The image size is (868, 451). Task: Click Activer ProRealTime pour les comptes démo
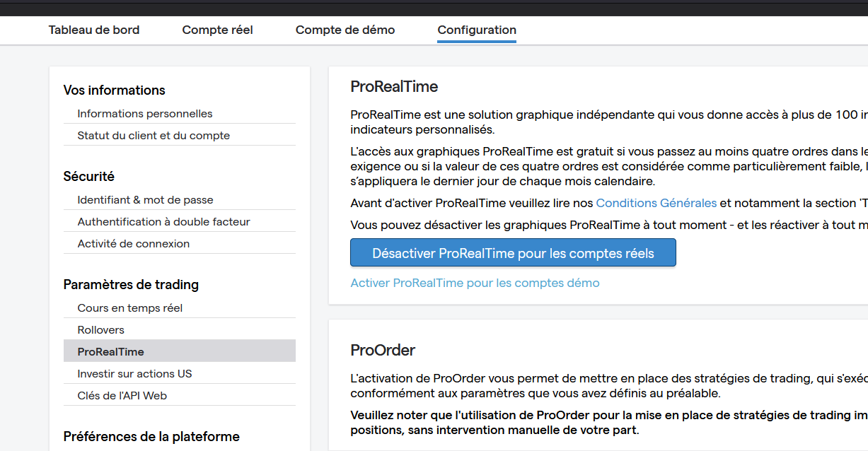[x=475, y=283]
